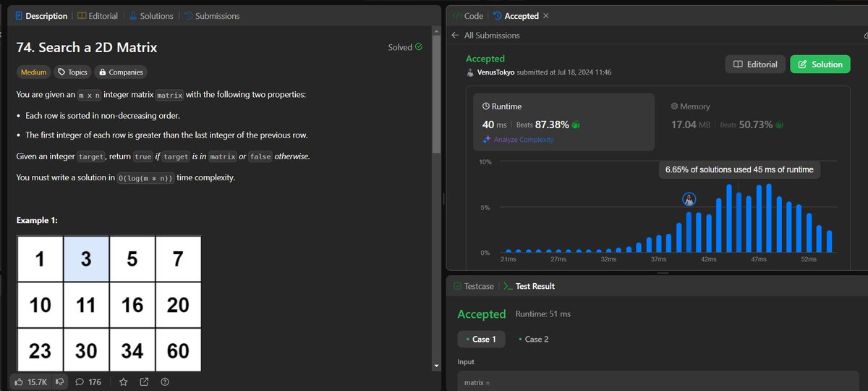
Task: Open the Test Result tab
Action: tap(529, 286)
